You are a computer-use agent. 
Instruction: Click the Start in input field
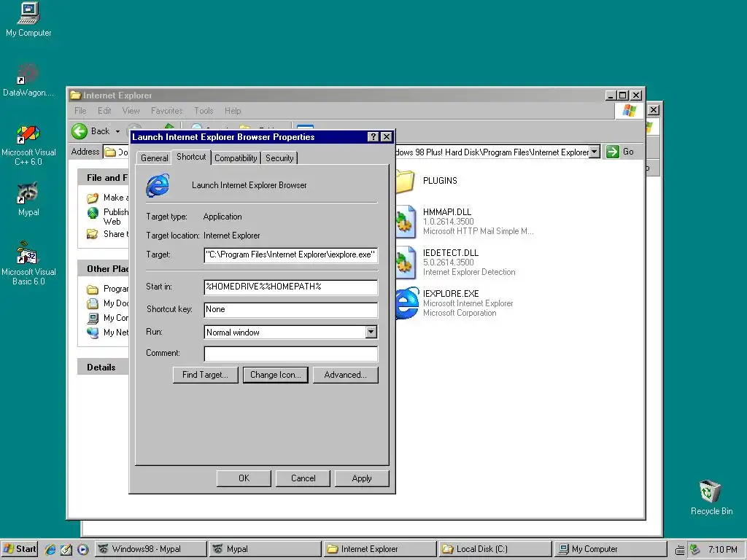coord(290,287)
